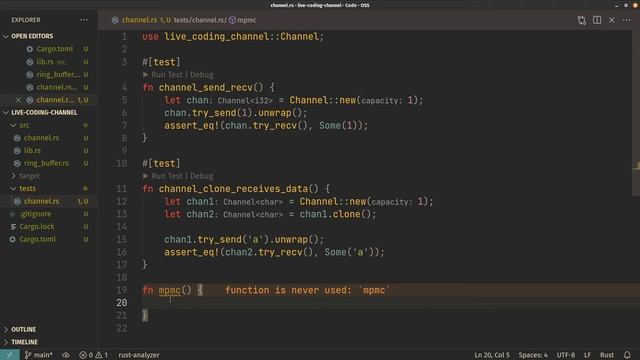
Task: Click rust-analyzer status item
Action: 139,355
